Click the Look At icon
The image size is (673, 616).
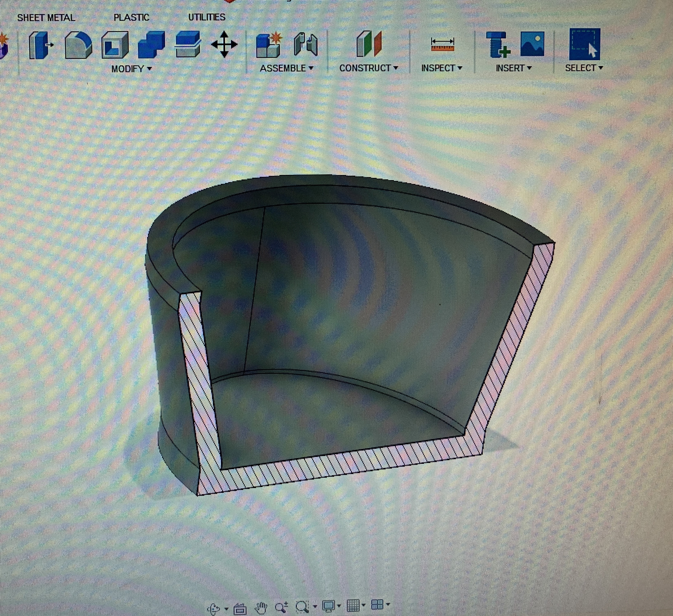click(x=240, y=609)
